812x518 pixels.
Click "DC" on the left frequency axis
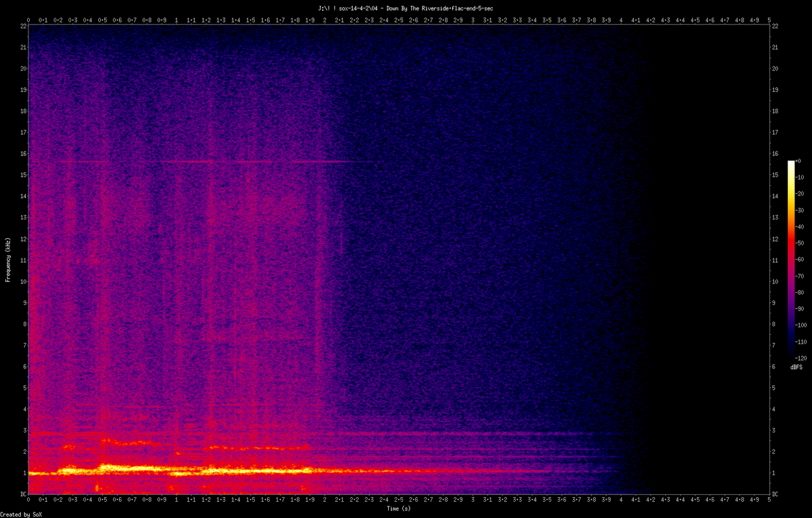coord(23,494)
